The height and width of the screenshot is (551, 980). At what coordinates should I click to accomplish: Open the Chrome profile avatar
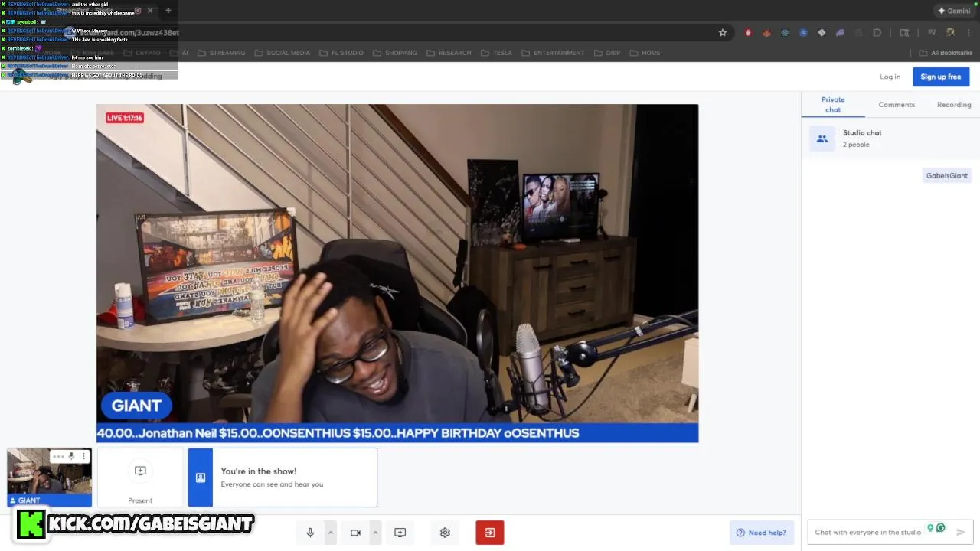(x=951, y=33)
